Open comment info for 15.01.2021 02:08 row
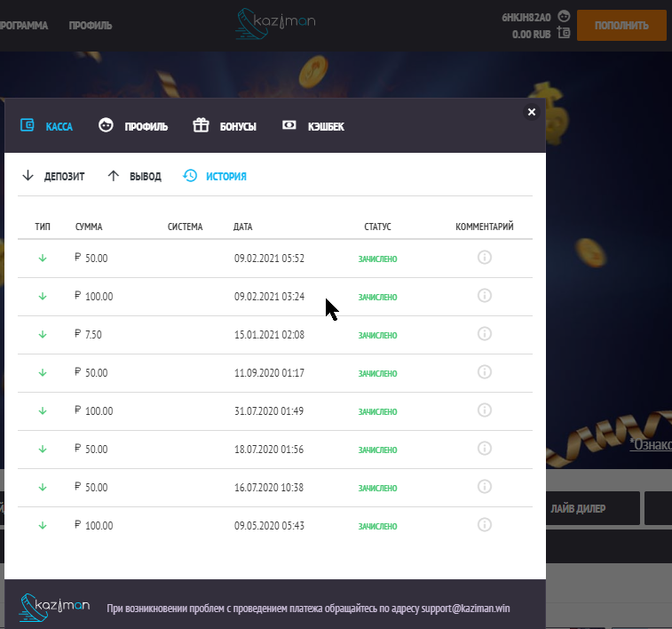The image size is (672, 629). pyautogui.click(x=485, y=333)
